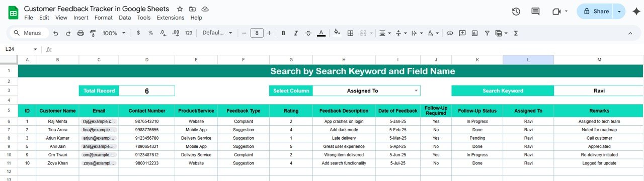Open the Extensions menu

coord(171,18)
